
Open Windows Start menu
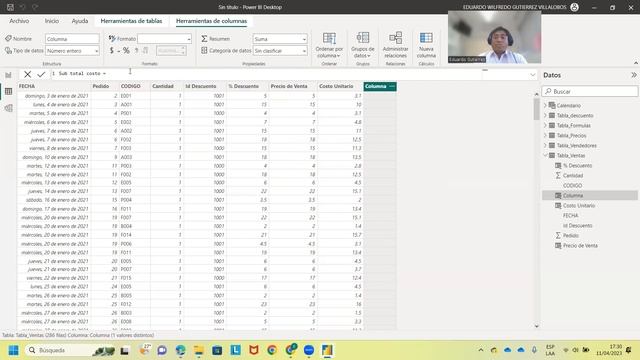coord(13,350)
